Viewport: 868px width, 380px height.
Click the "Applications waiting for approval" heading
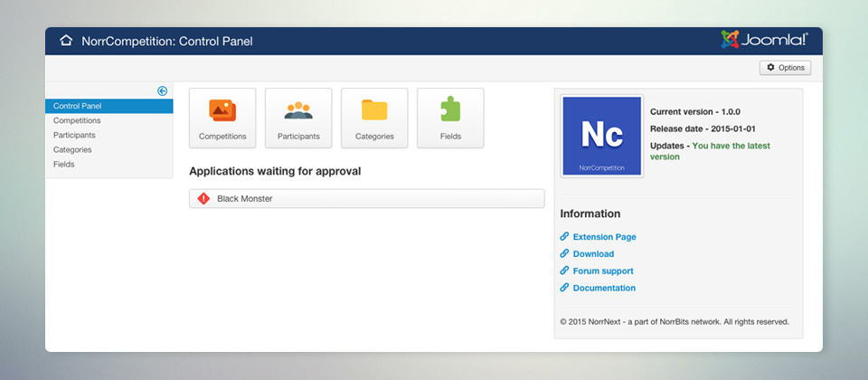click(275, 171)
